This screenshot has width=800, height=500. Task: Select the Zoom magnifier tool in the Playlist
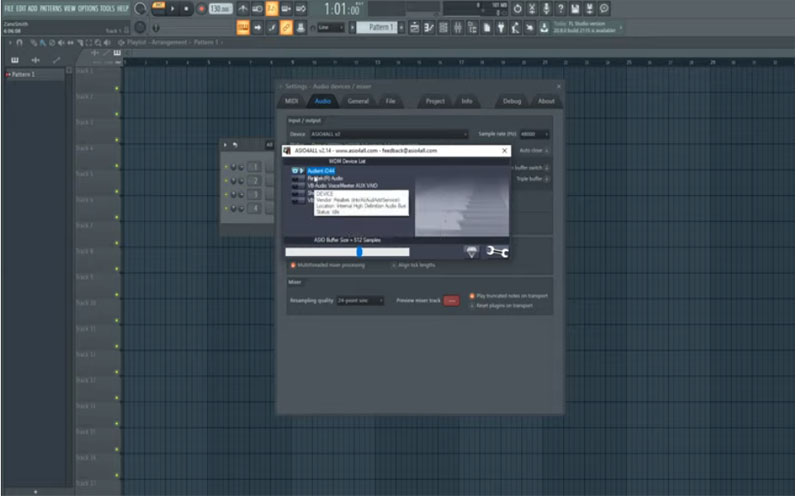click(98, 43)
